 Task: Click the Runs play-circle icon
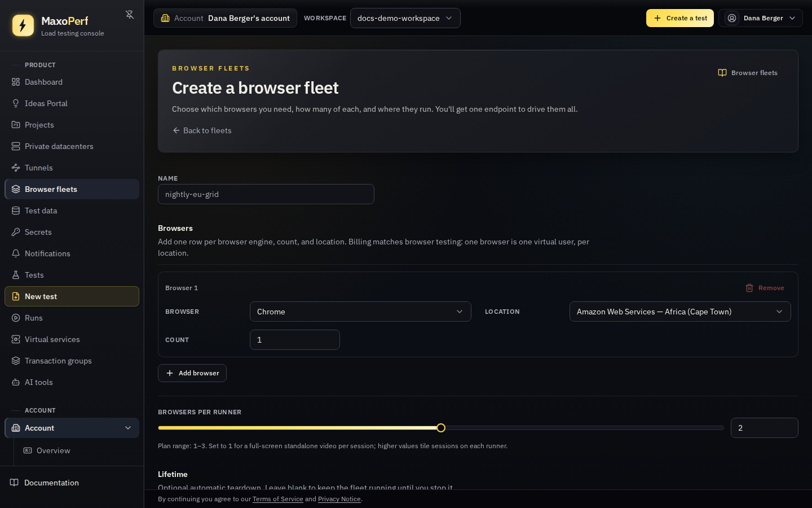pyautogui.click(x=16, y=318)
